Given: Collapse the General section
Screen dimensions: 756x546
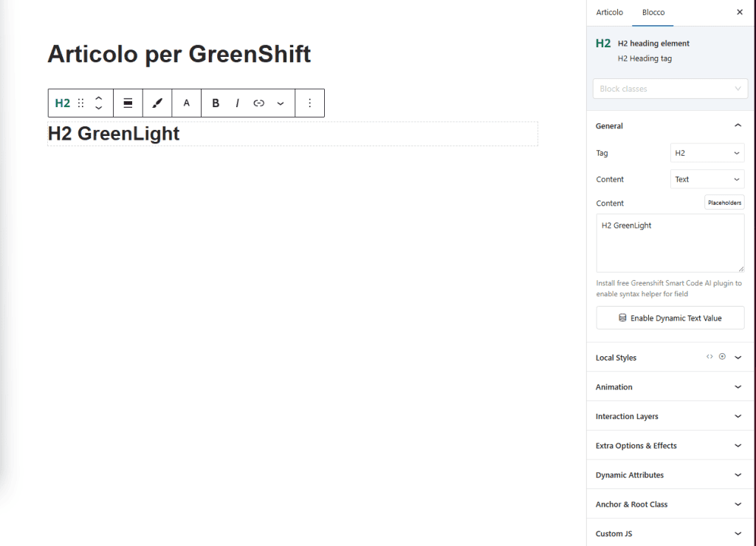Looking at the screenshot, I should click(670, 126).
